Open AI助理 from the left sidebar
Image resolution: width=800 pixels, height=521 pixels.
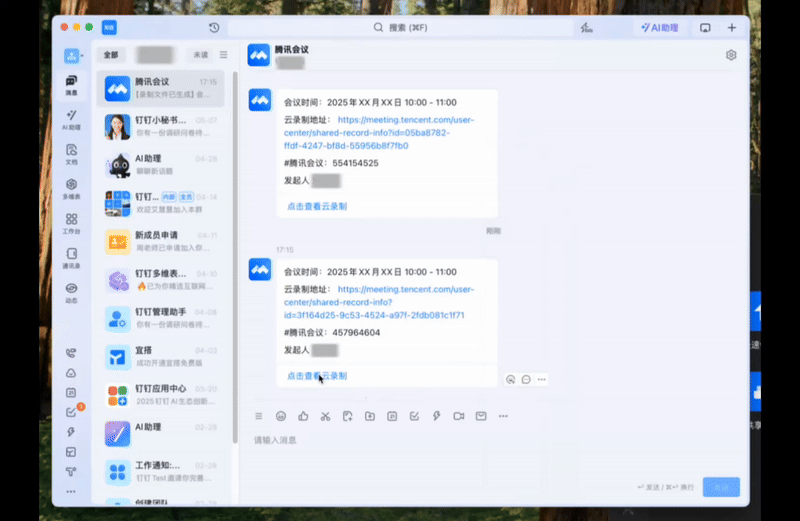point(71,120)
